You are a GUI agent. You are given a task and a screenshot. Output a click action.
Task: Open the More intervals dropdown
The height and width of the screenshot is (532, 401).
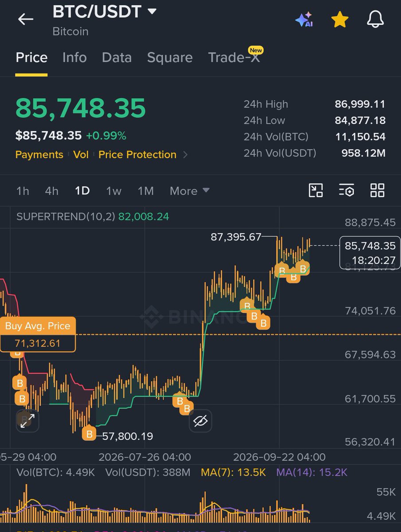(190, 191)
